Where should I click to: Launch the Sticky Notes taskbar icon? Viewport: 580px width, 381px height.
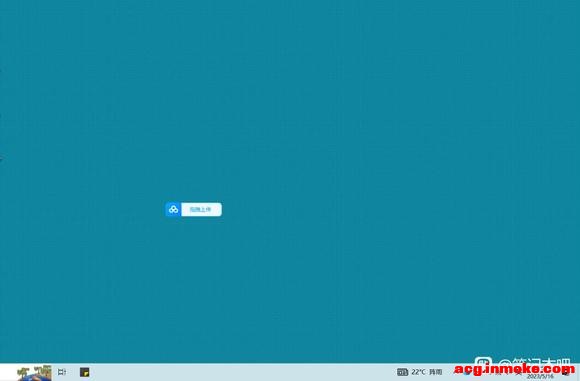point(84,372)
